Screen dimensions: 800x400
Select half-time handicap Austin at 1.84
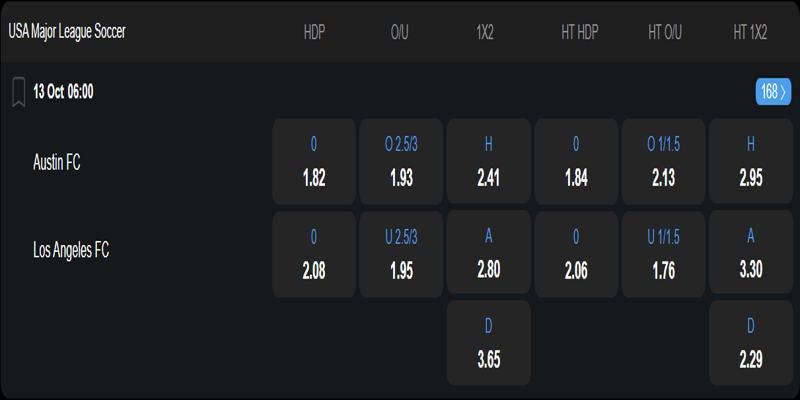pos(576,162)
